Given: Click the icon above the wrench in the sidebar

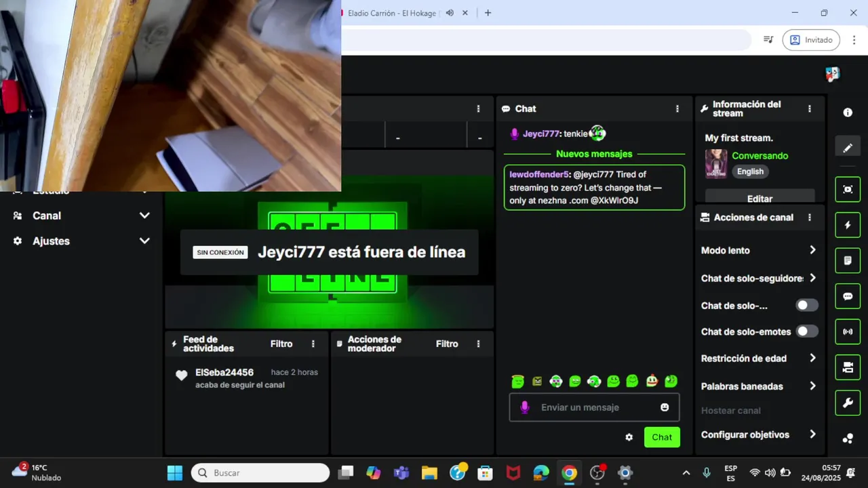Looking at the screenshot, I should click(x=848, y=367).
